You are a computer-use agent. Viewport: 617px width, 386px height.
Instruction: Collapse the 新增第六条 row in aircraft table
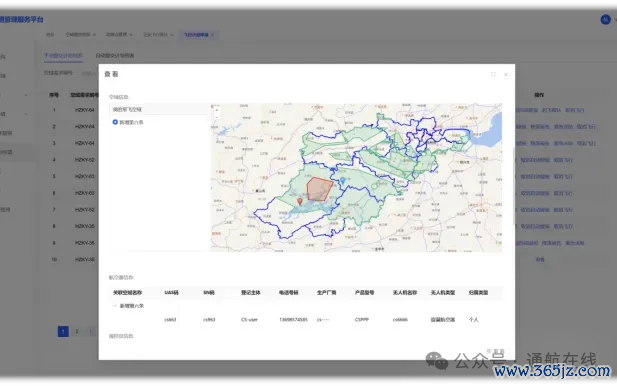pos(115,306)
